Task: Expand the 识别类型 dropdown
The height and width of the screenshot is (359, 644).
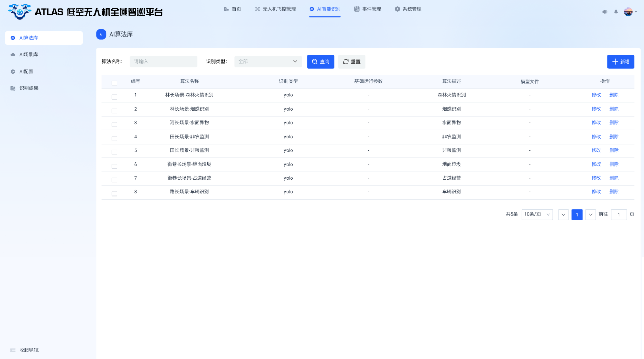Action: pos(268,62)
